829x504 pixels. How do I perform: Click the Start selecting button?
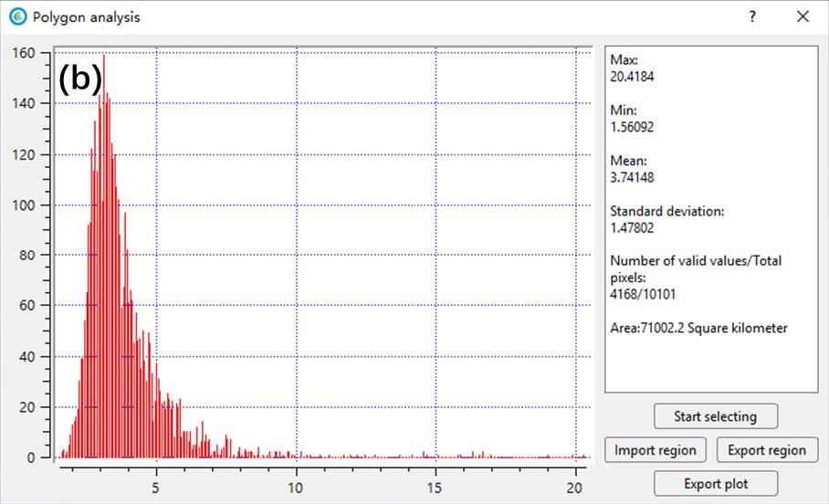tap(715, 416)
